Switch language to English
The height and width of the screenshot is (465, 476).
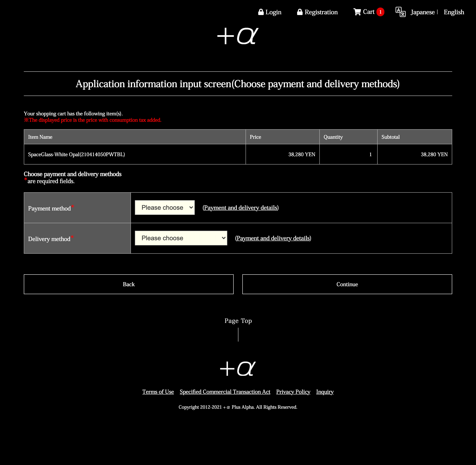click(454, 12)
